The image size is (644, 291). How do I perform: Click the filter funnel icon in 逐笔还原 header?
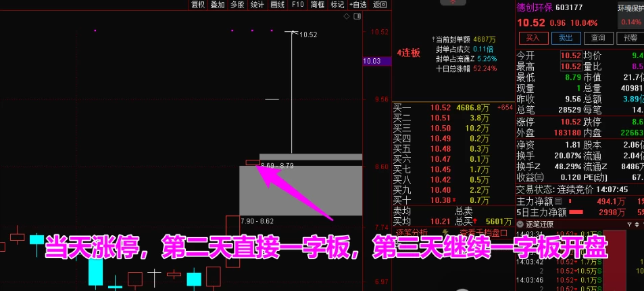coord(629,224)
